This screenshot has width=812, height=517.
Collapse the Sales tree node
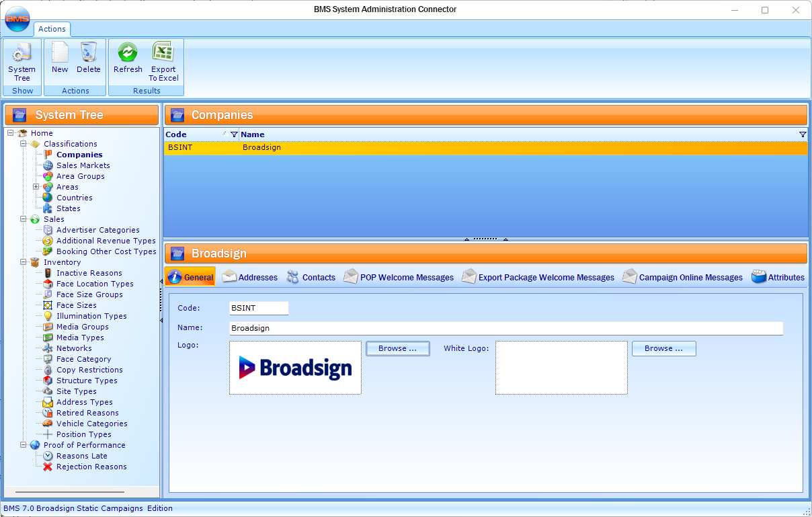(x=24, y=219)
